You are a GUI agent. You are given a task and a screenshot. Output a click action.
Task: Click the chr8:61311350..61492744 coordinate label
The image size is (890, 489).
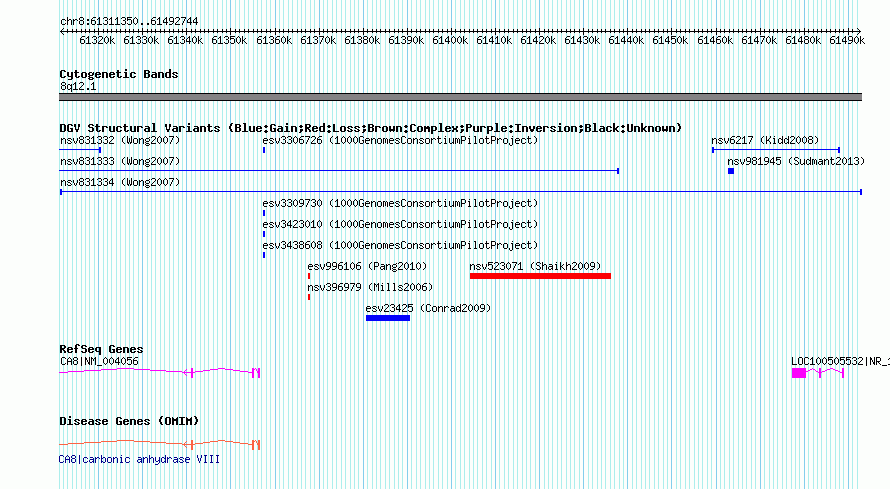pos(129,22)
